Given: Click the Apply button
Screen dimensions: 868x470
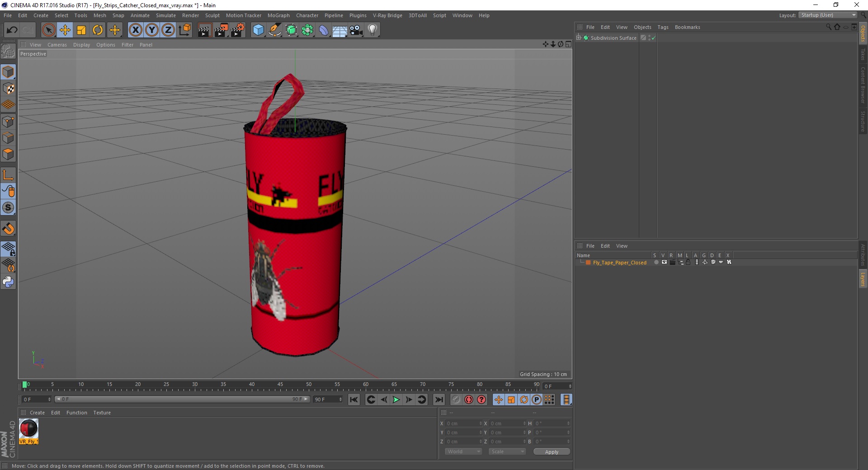Looking at the screenshot, I should pyautogui.click(x=552, y=452).
